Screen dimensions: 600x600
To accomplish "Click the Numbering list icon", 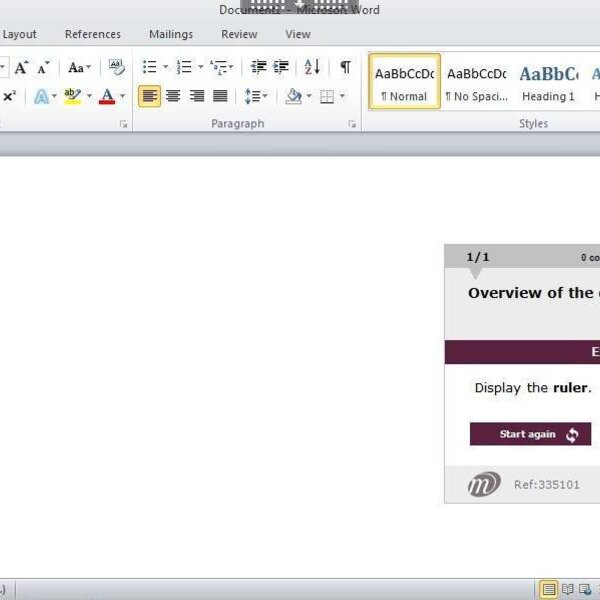I will (184, 67).
